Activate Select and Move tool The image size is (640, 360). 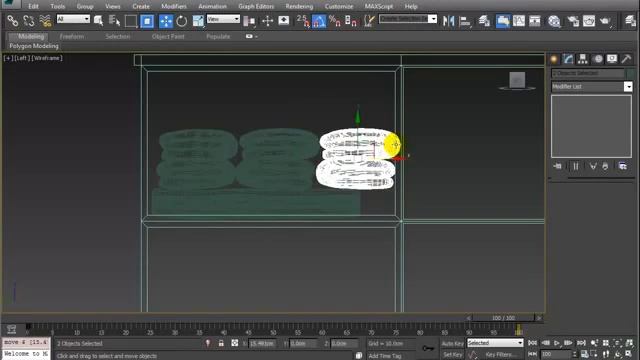(165, 21)
